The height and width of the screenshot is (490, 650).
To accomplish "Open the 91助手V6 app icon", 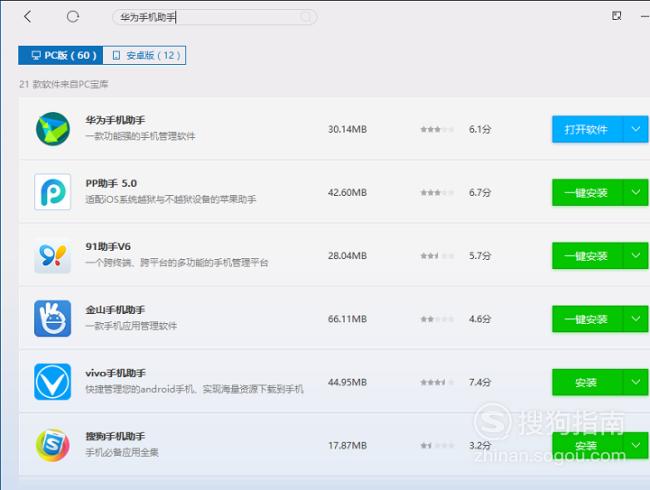I will [x=53, y=255].
